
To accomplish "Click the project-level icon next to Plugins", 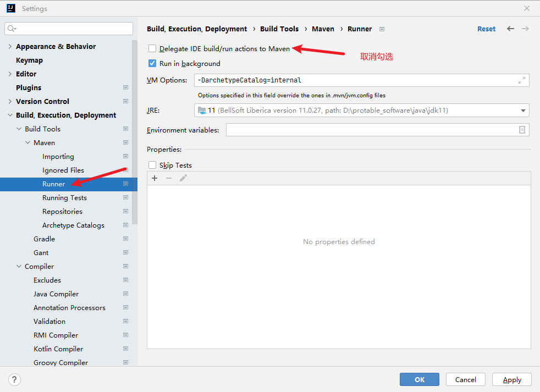I will pyautogui.click(x=125, y=88).
